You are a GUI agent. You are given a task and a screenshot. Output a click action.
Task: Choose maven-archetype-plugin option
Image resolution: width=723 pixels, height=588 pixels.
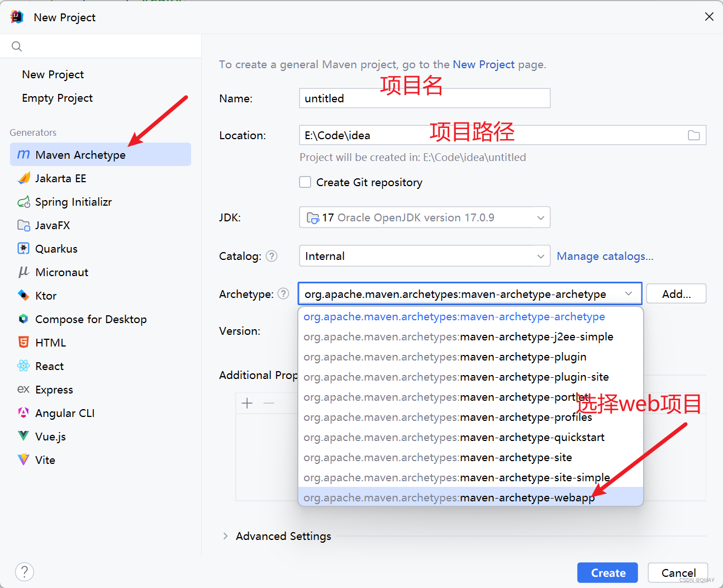pyautogui.click(x=470, y=357)
